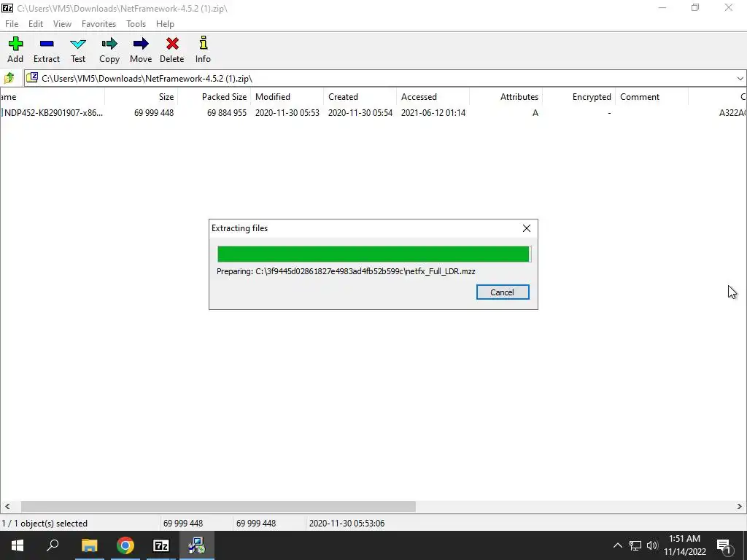Viewport: 747px width, 560px height.
Task: Click the 69 884 955 packed size cell
Action: tap(227, 113)
